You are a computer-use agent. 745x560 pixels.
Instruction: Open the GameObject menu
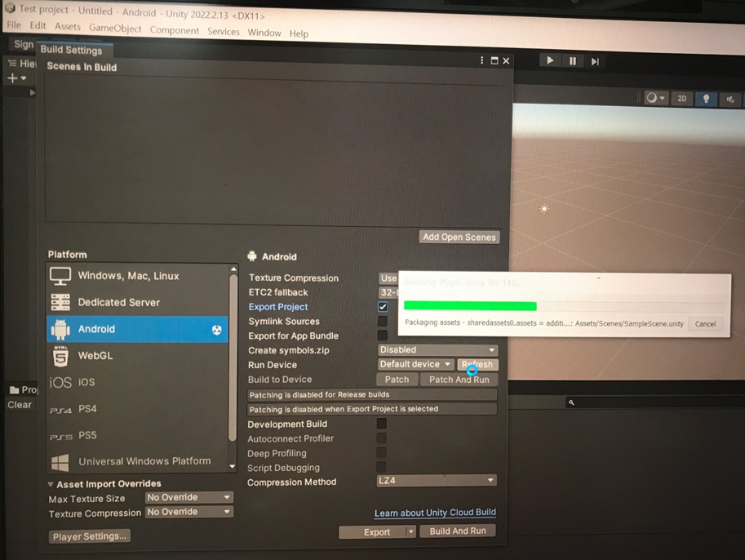coord(115,28)
